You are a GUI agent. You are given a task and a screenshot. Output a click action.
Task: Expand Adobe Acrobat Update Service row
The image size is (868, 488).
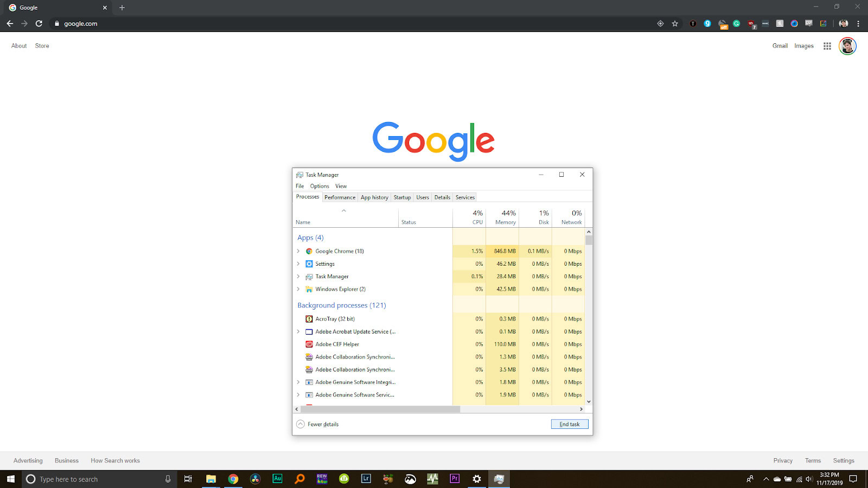298,332
